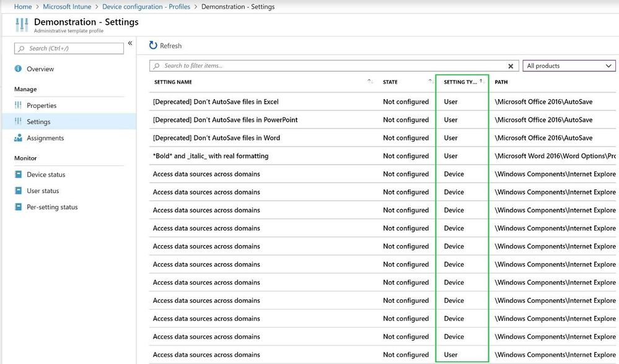
Task: Click the Settings sliders icon in sidebar
Action: [18, 121]
